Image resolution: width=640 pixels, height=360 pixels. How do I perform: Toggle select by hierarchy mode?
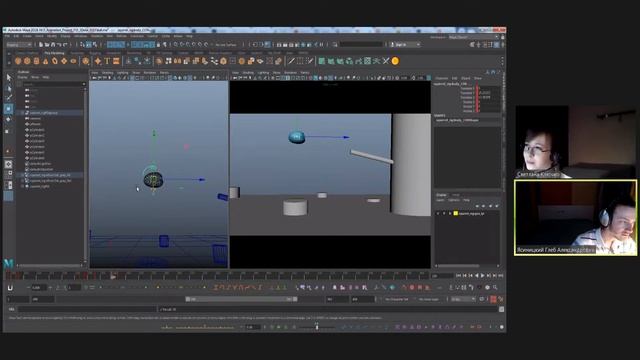82,44
